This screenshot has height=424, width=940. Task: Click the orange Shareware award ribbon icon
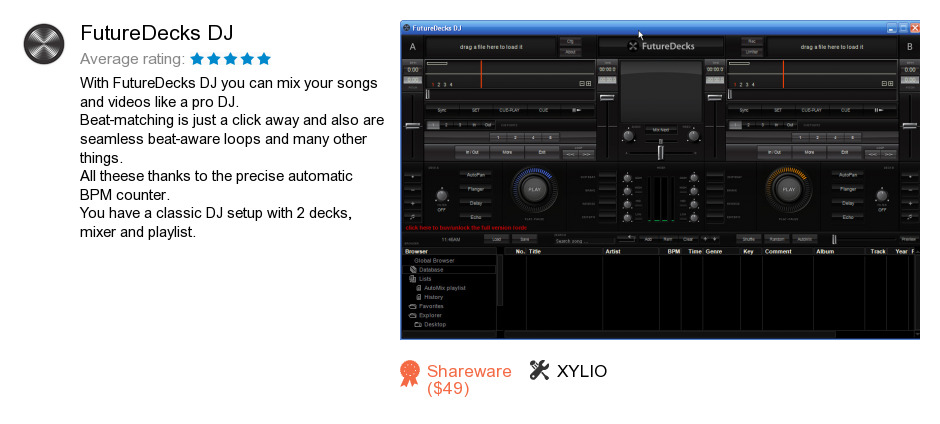click(410, 373)
